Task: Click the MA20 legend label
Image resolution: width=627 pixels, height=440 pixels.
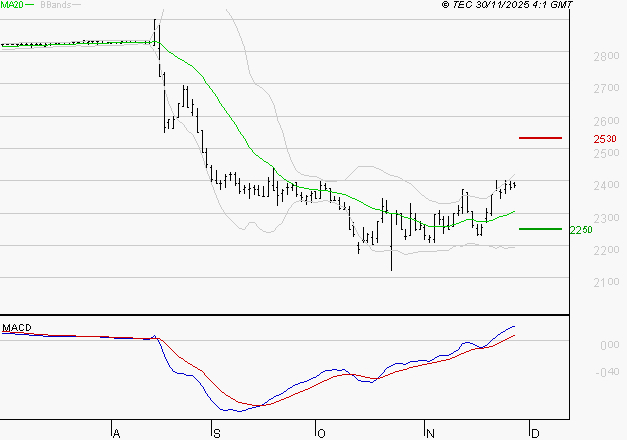Action: [x=11, y=5]
